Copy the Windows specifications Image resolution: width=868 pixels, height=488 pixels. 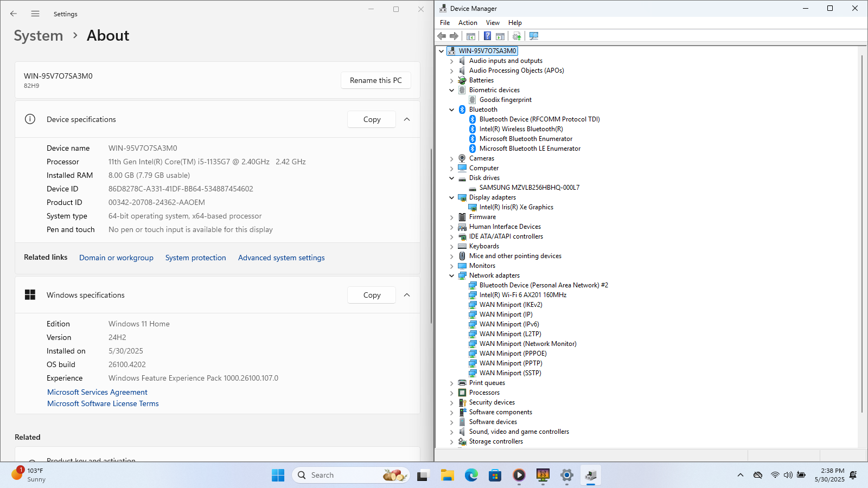pos(372,295)
